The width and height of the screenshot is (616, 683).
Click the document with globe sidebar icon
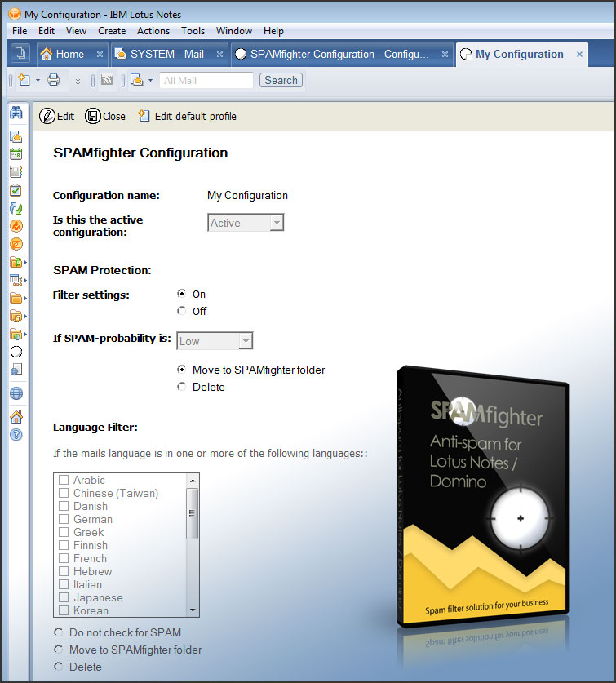coord(16,370)
